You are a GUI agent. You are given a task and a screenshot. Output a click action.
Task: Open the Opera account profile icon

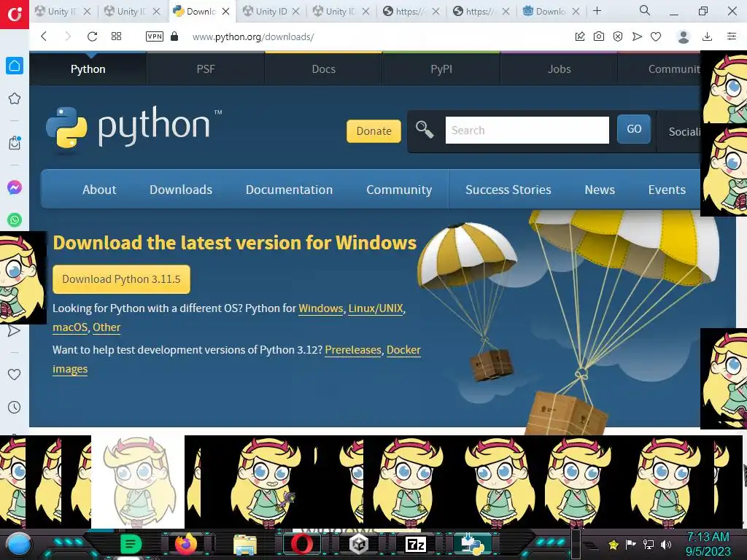(684, 36)
